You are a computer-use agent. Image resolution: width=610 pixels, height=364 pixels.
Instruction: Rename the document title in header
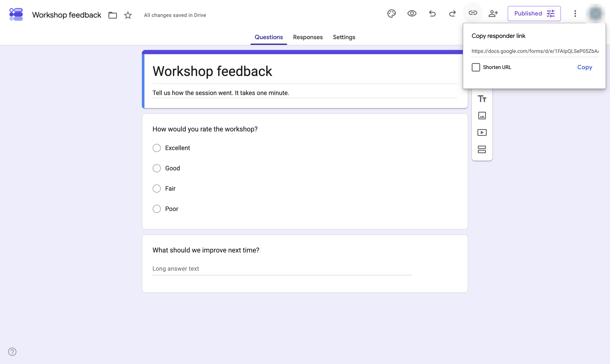[67, 15]
